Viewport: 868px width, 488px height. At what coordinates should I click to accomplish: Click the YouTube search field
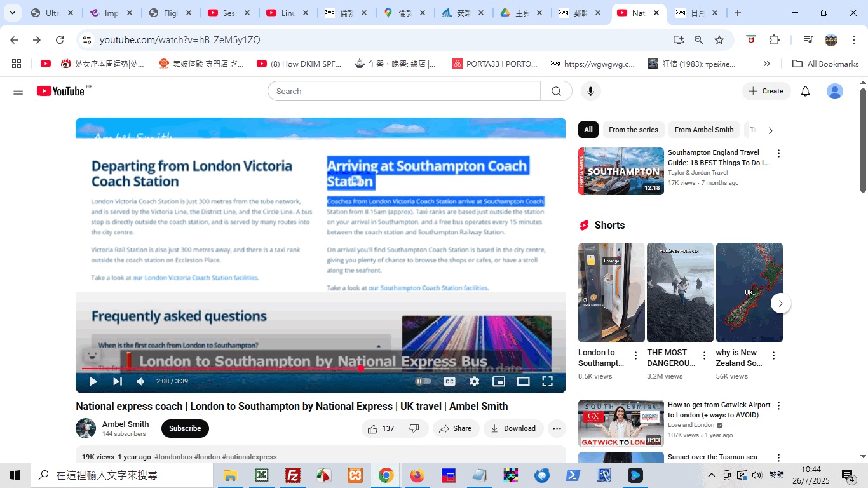tap(404, 91)
